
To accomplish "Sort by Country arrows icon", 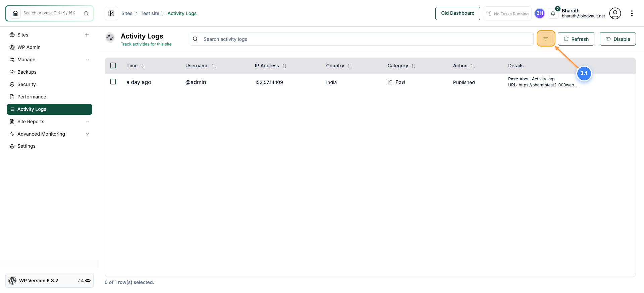I will point(350,66).
